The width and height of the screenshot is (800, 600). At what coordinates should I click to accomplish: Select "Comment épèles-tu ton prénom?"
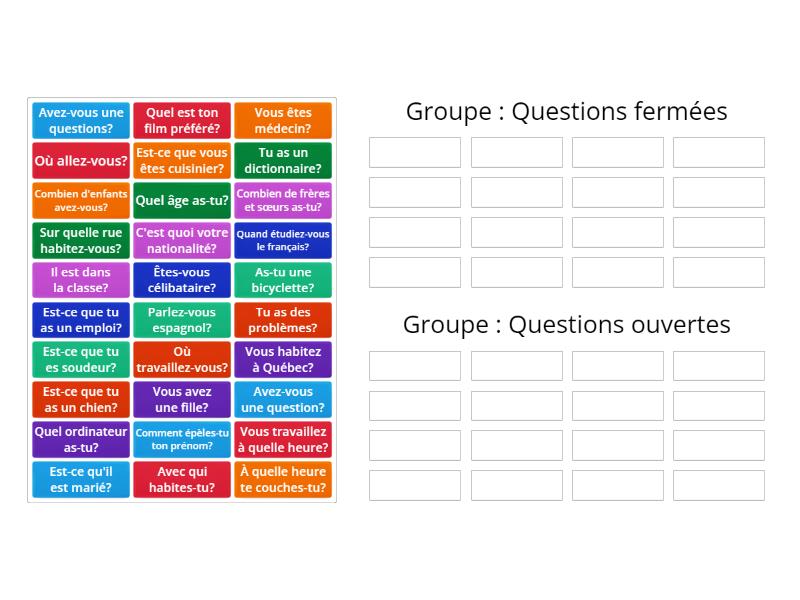click(182, 440)
